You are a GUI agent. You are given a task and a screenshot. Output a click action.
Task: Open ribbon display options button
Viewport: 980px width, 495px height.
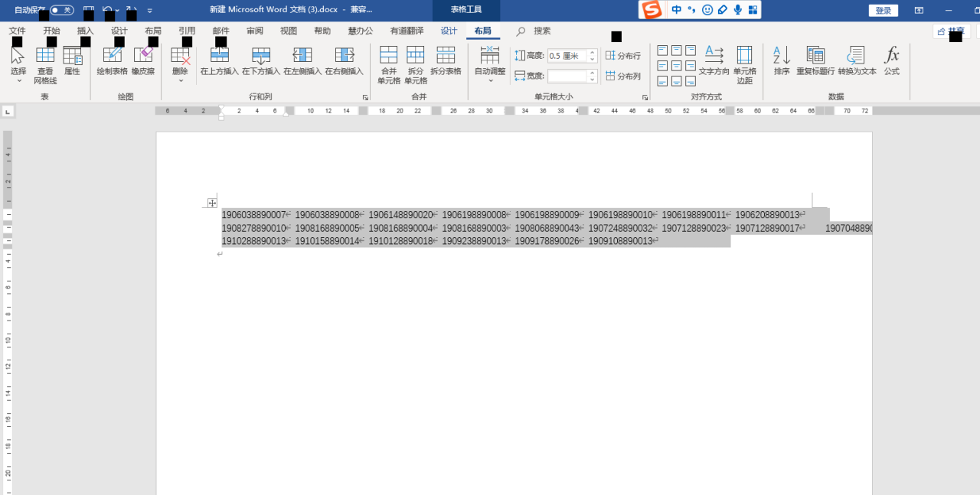pyautogui.click(x=919, y=11)
